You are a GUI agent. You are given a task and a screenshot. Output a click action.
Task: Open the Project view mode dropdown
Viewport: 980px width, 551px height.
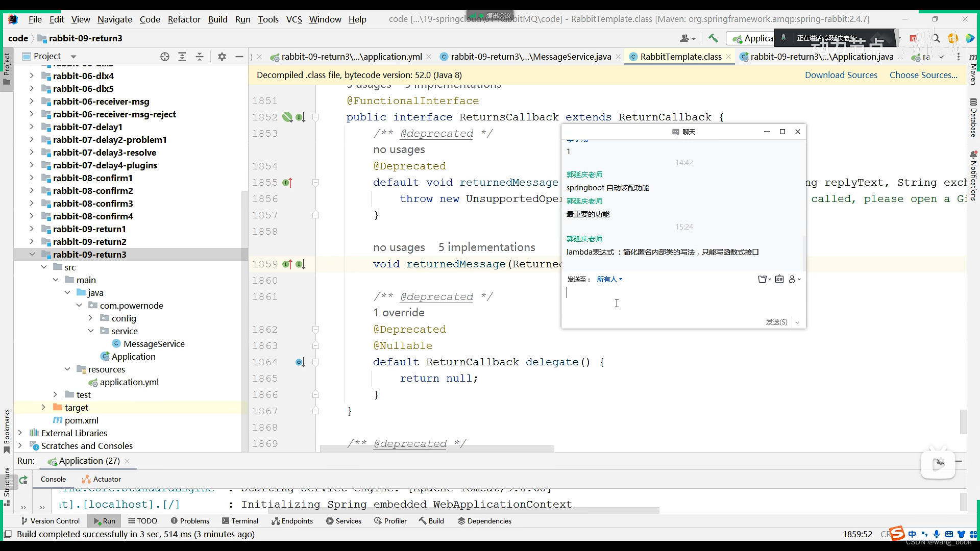coord(73,57)
